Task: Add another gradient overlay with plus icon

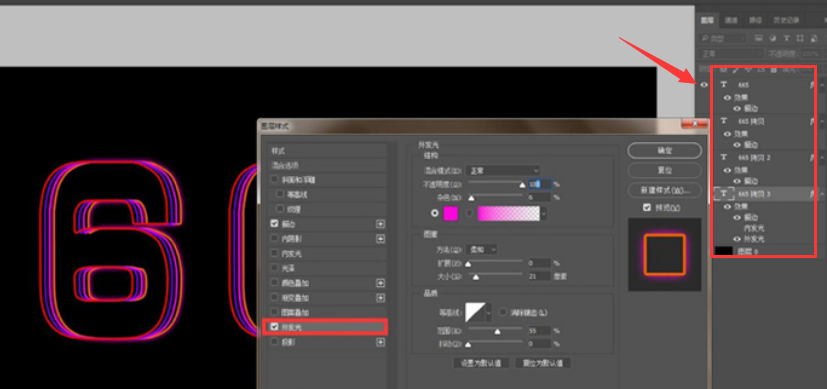Action: 380,298
